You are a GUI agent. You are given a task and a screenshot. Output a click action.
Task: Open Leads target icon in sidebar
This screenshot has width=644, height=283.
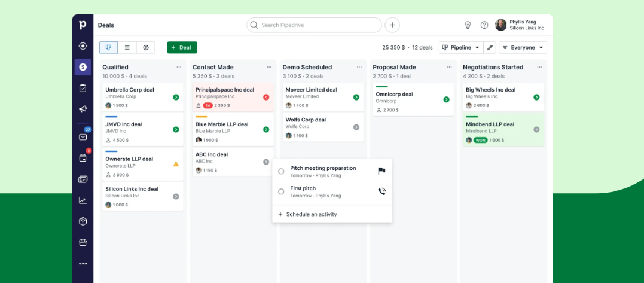point(83,46)
